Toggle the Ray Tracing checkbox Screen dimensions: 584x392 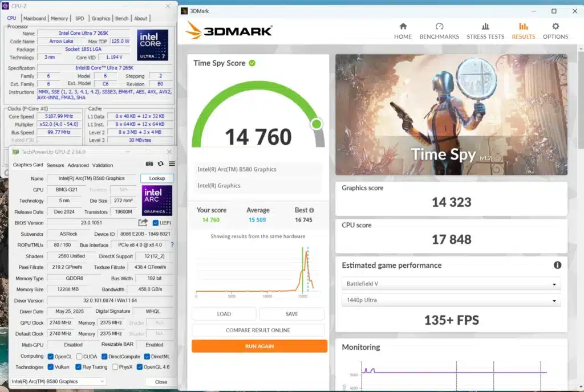point(78,367)
